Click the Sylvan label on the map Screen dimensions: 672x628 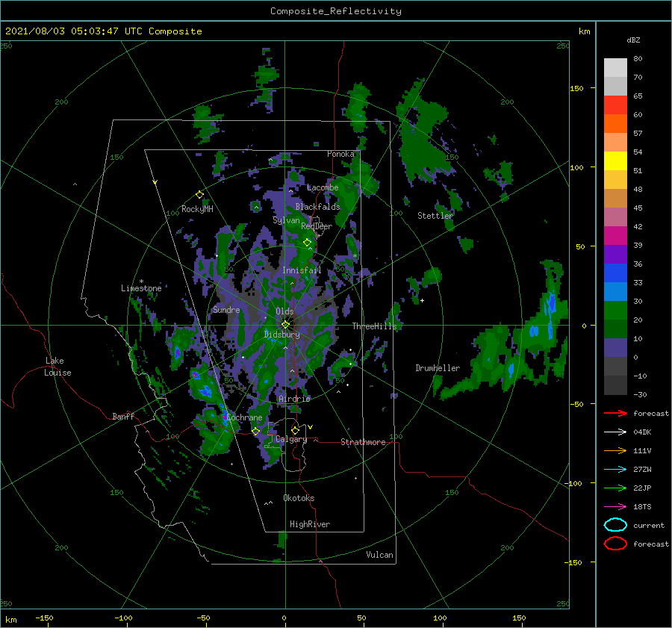[286, 220]
